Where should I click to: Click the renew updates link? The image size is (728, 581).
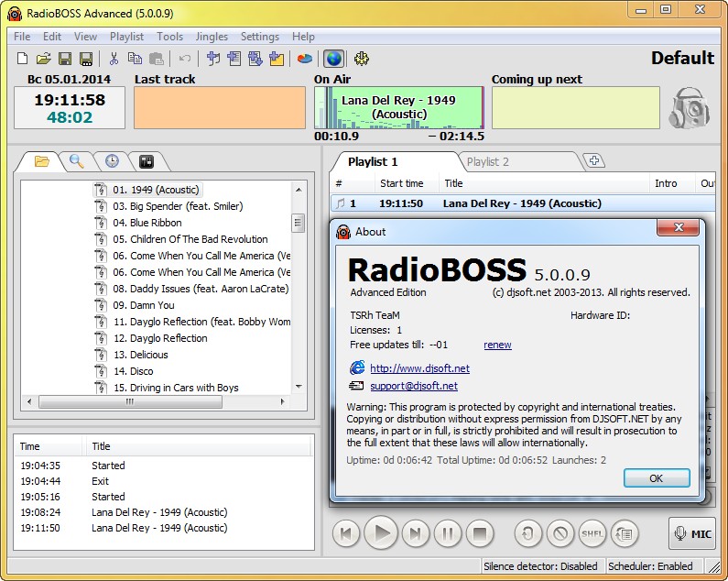(x=497, y=345)
